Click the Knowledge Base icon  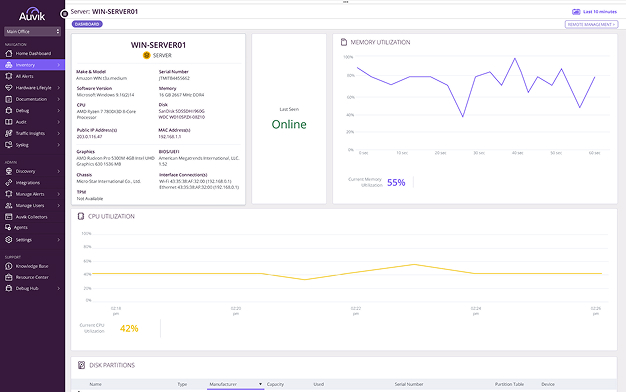(8, 266)
